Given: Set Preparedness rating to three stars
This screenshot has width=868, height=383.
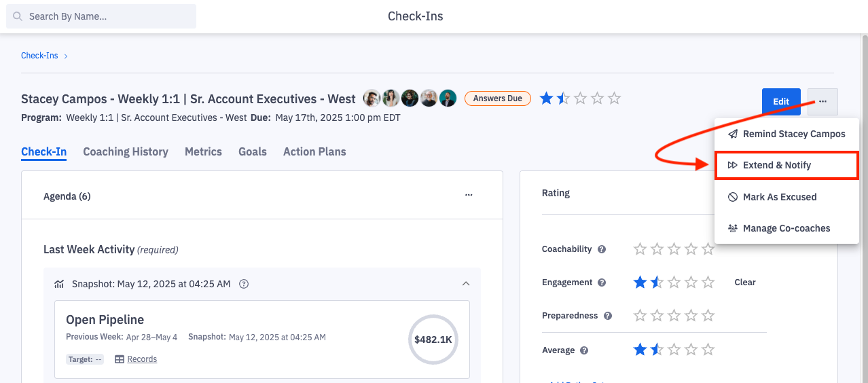Looking at the screenshot, I should point(674,316).
